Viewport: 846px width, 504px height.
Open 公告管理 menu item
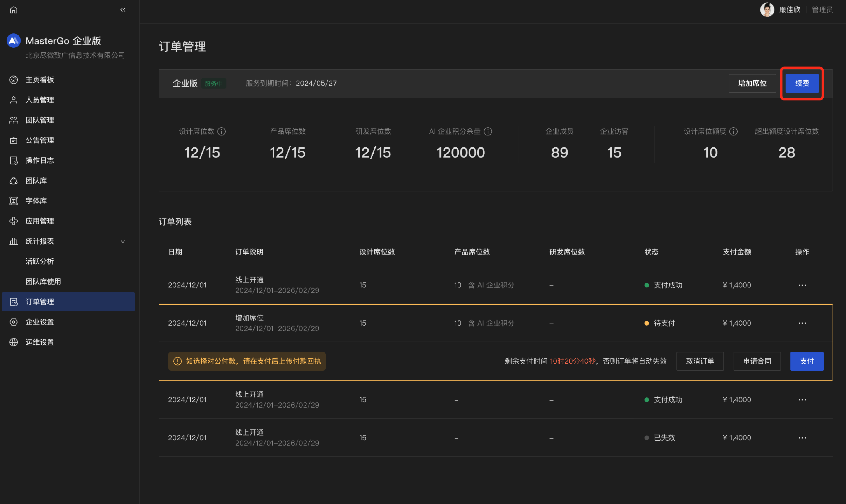[x=68, y=140]
